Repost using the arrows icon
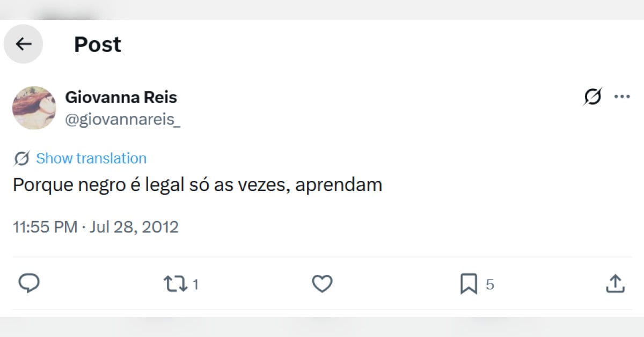 coord(175,284)
